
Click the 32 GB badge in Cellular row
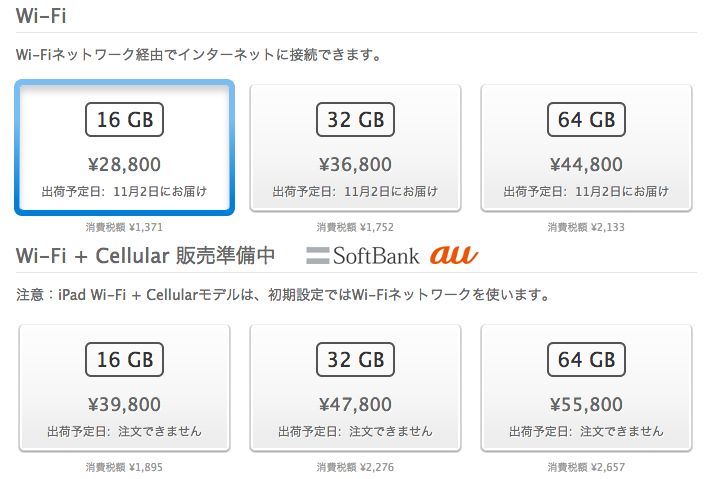355,359
